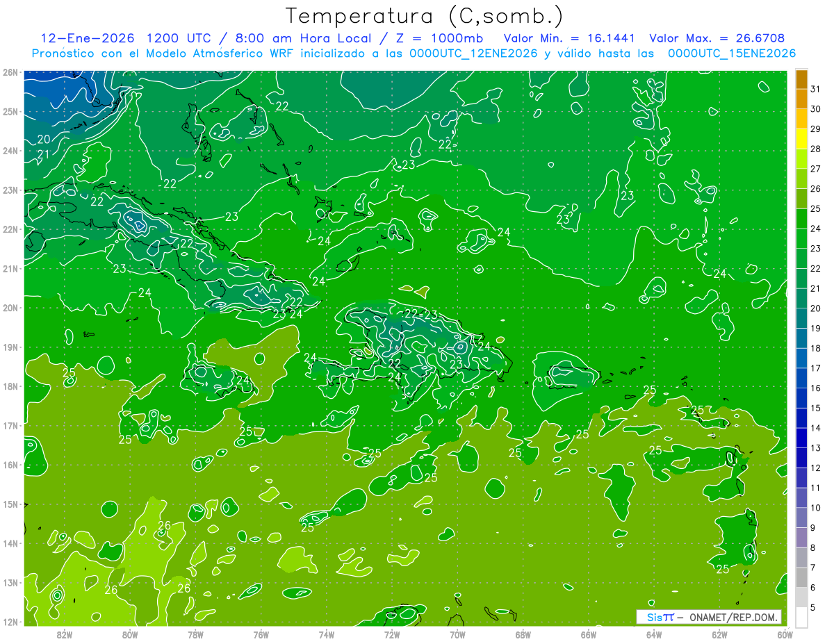
Task: Click the "15N" latitude axis label
Action: click(10, 504)
